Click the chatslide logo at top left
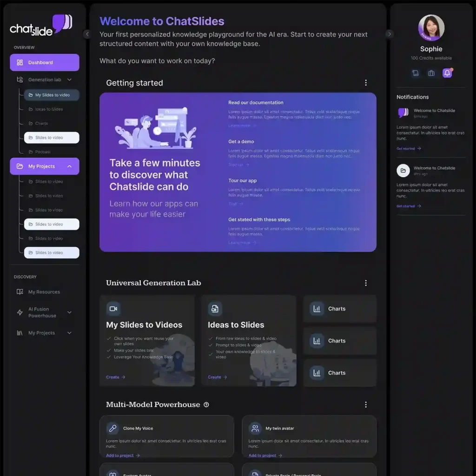Image resolution: width=476 pixels, height=476 pixels. 41,25
